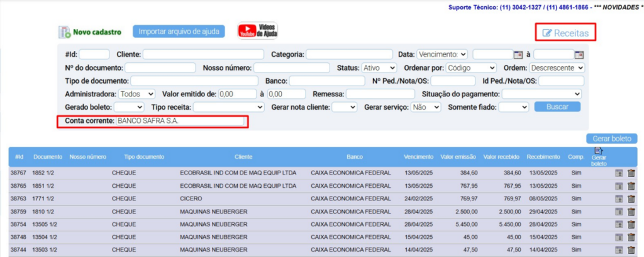Click the Id Ped./Nota/OS field
Viewport: 644px width, 257px height.
tap(561, 81)
